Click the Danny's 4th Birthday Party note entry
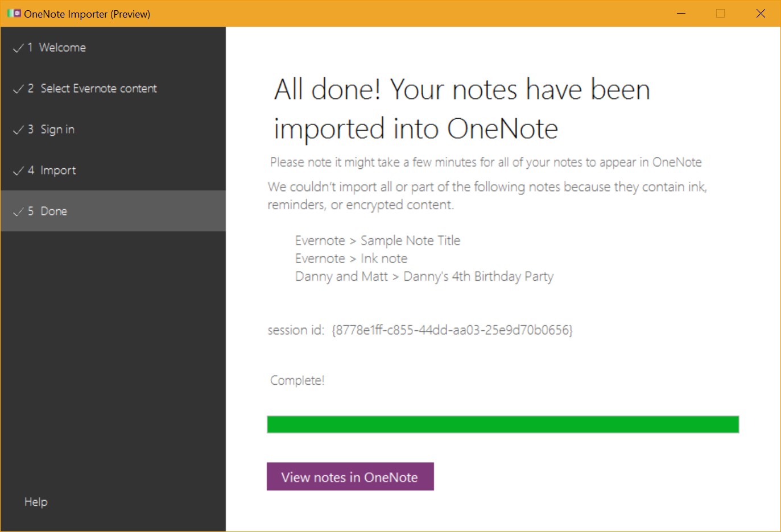 [x=424, y=276]
